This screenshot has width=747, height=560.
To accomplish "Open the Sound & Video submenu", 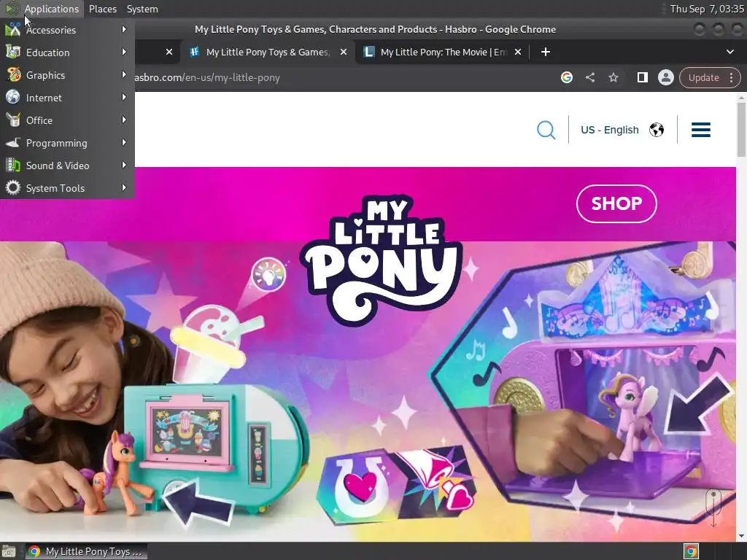I will point(67,166).
